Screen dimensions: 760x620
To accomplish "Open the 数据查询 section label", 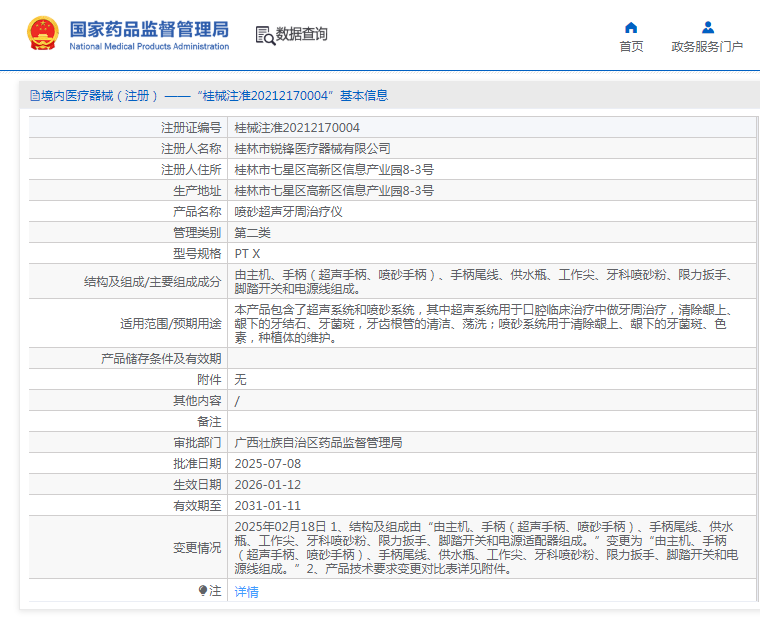I will pos(302,34).
